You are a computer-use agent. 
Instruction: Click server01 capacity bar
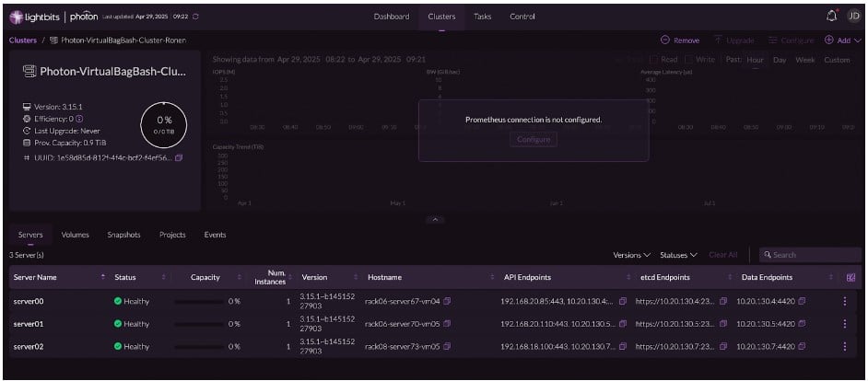[x=199, y=324]
